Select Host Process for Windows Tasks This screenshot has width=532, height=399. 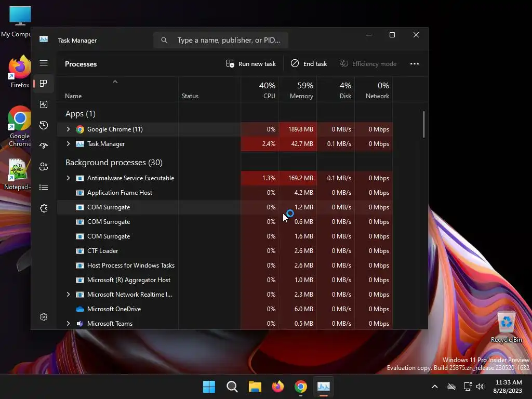224,265
